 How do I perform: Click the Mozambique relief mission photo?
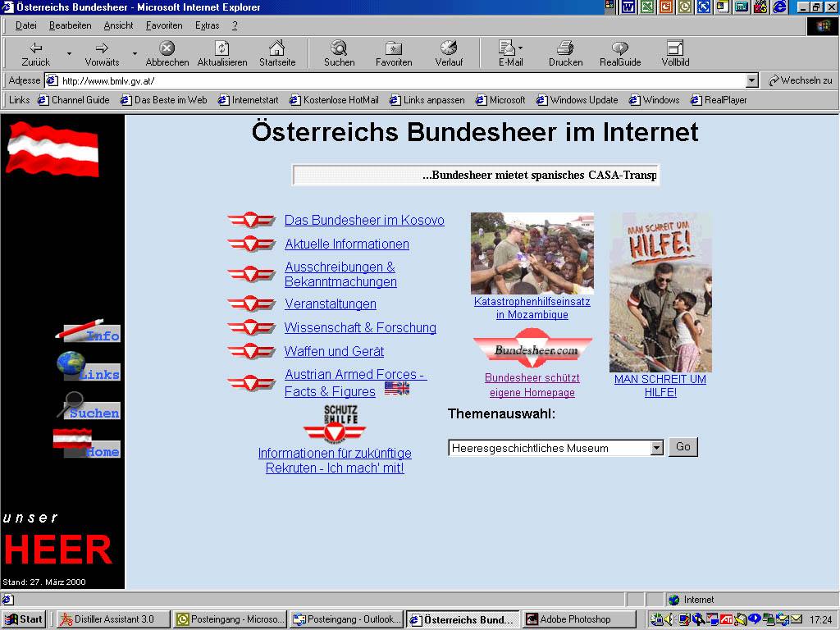(532, 253)
